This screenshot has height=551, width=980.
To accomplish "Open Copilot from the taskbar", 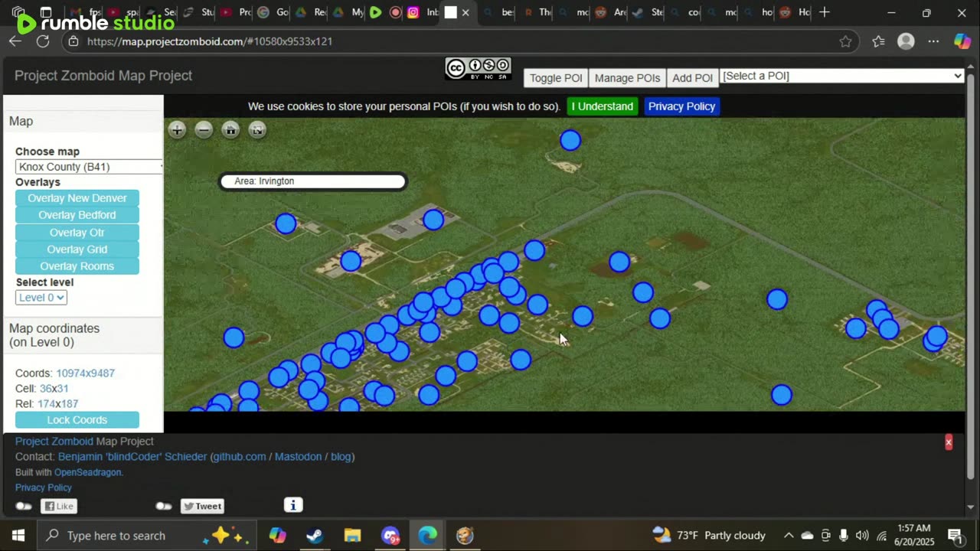I will tap(277, 536).
